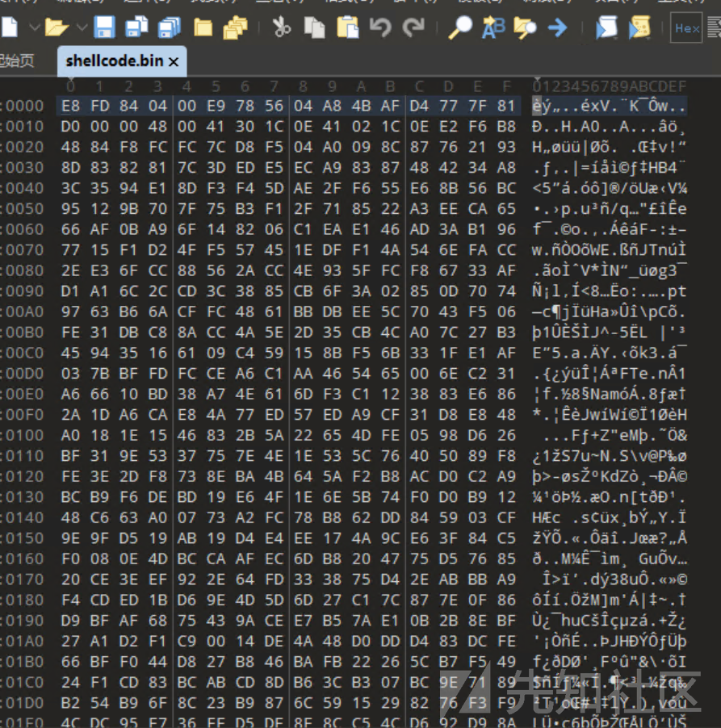
Task: Open Find with the magnifier icon
Action: 460,27
